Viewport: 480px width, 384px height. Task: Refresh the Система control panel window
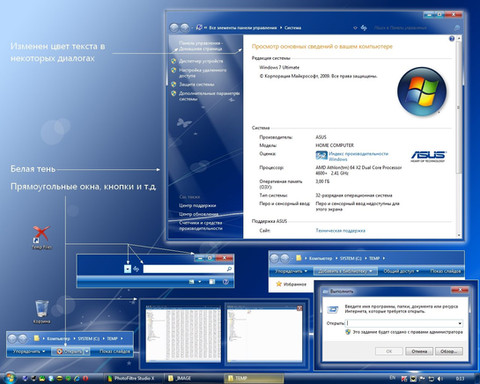click(x=364, y=28)
